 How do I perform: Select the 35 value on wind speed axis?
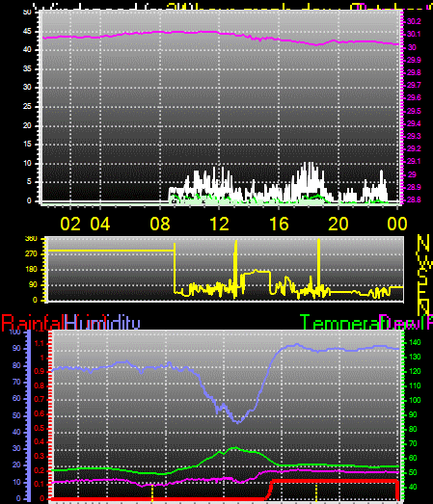27,68
